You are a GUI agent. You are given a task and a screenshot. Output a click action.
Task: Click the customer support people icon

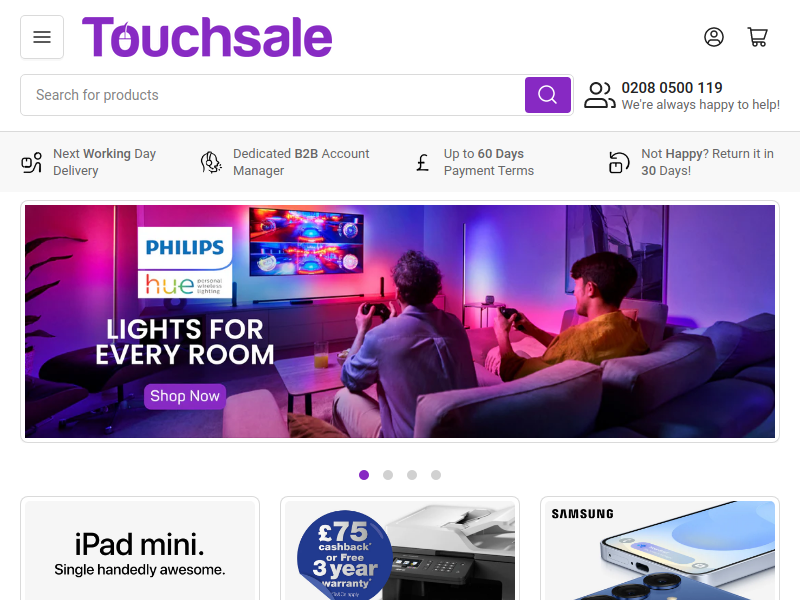599,95
